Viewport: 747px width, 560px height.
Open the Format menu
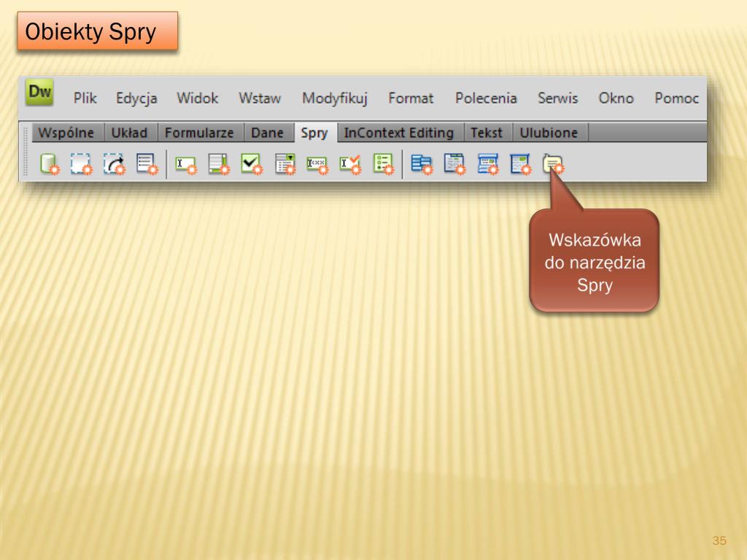(x=411, y=98)
